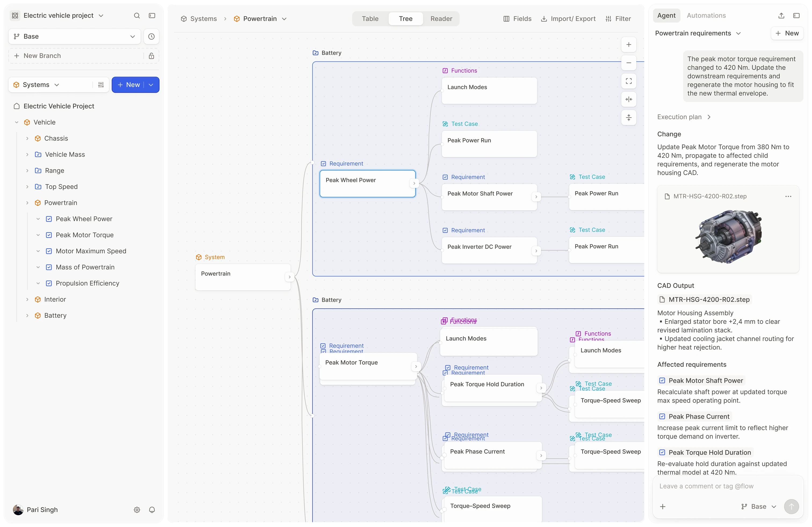Open branch history clock icon

pyautogui.click(x=151, y=36)
